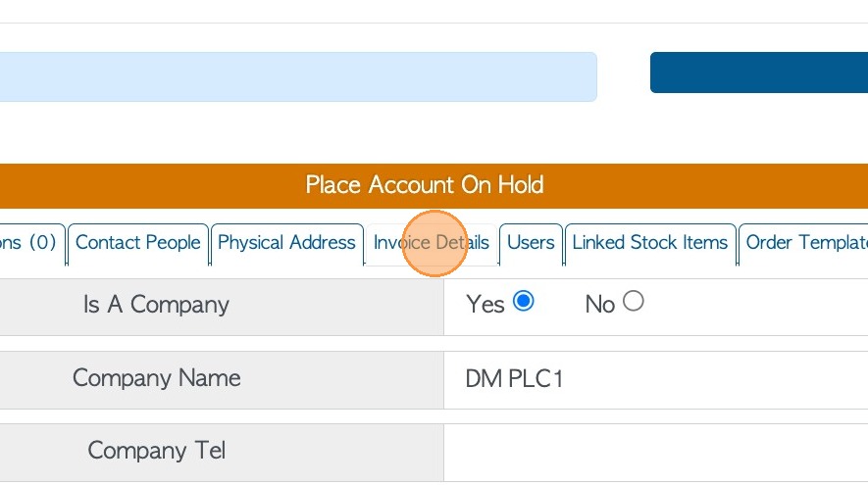The height and width of the screenshot is (485, 868).
Task: Click the "Company Tel" row label
Action: (x=156, y=451)
